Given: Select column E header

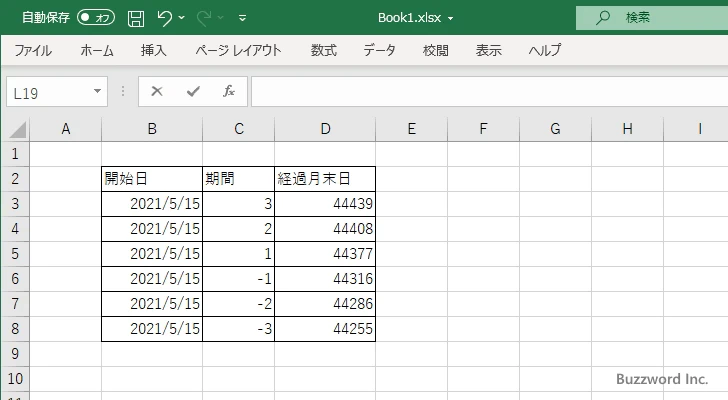Looking at the screenshot, I should [x=411, y=129].
